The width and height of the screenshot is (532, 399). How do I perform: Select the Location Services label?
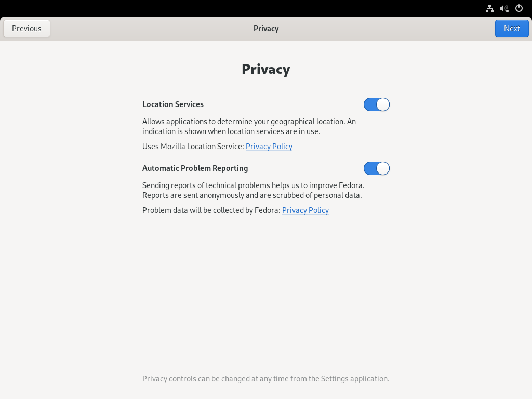tap(173, 104)
